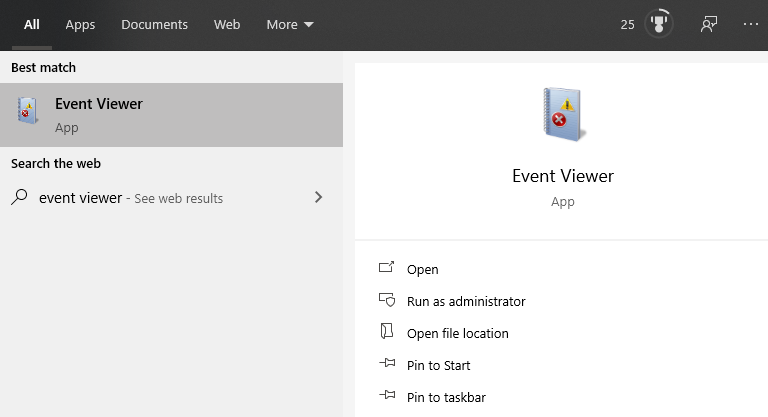This screenshot has width=768, height=417.
Task: Click the Pin to taskbar pin icon
Action: 387,394
